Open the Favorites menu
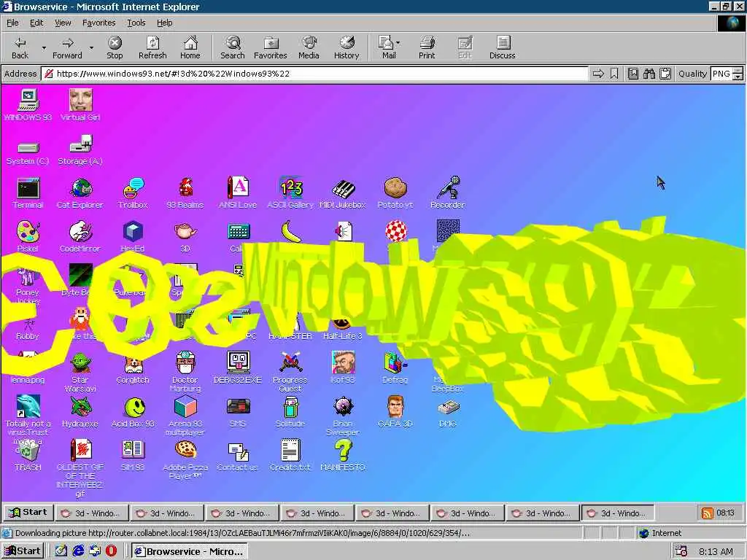The width and height of the screenshot is (747, 560). click(x=98, y=23)
